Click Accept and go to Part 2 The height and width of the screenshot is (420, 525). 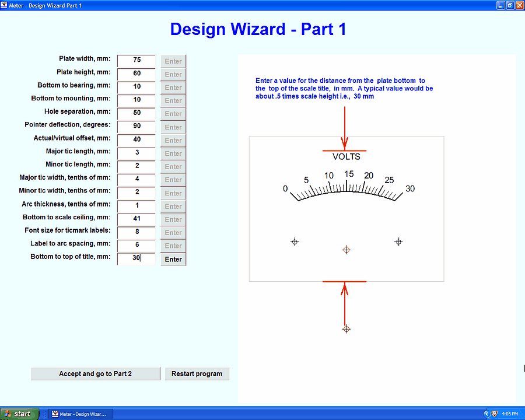pos(95,374)
